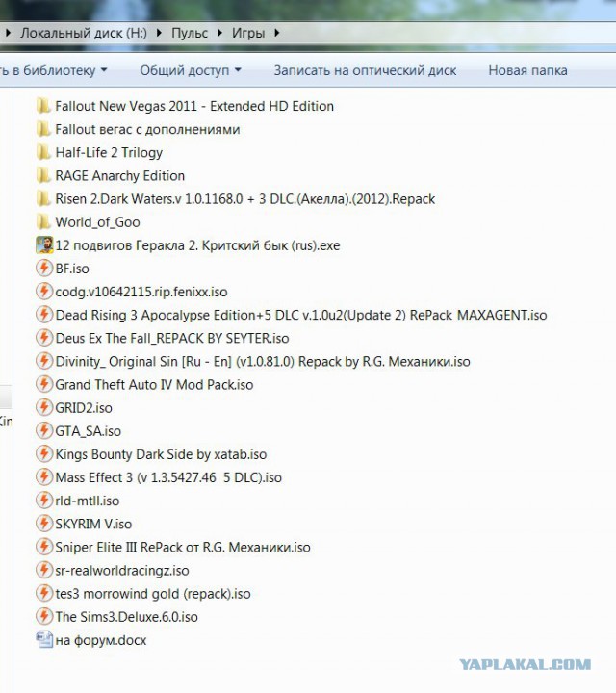
Task: Click Word document icon of на форум.docx
Action: (x=44, y=640)
